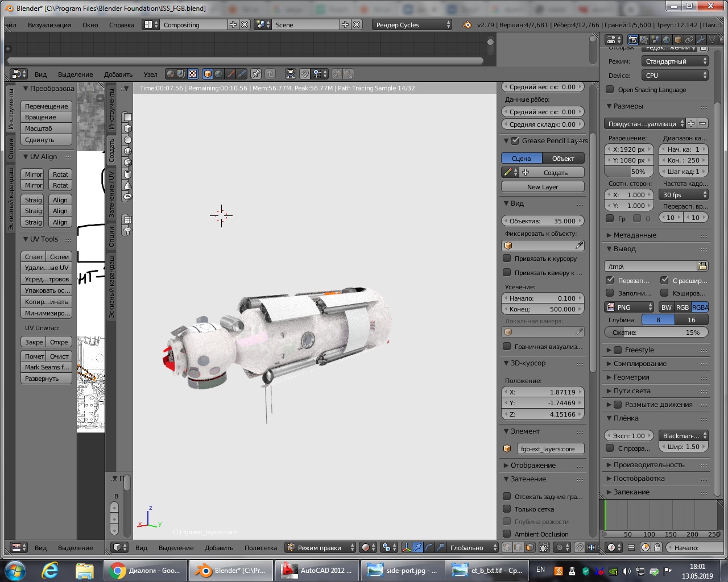The height and width of the screenshot is (582, 728).
Task: Add a UV Sphere mesh primitive
Action: click(128, 151)
